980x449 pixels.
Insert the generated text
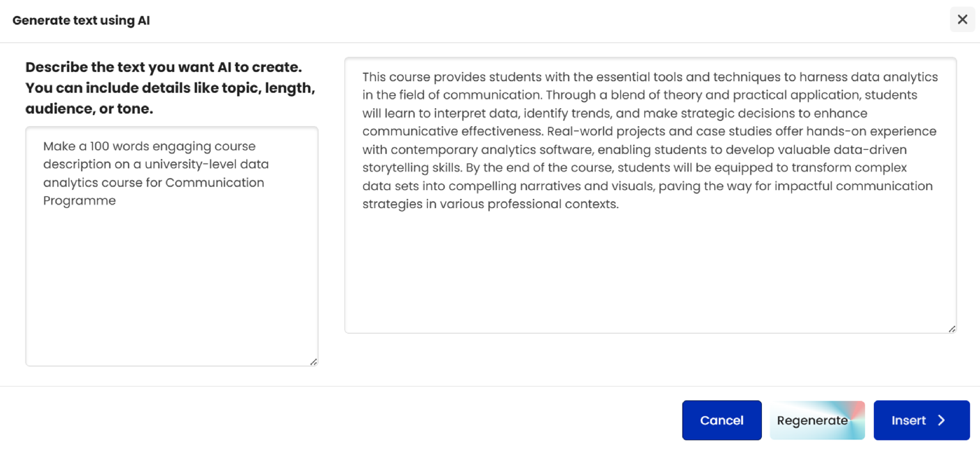tap(921, 420)
